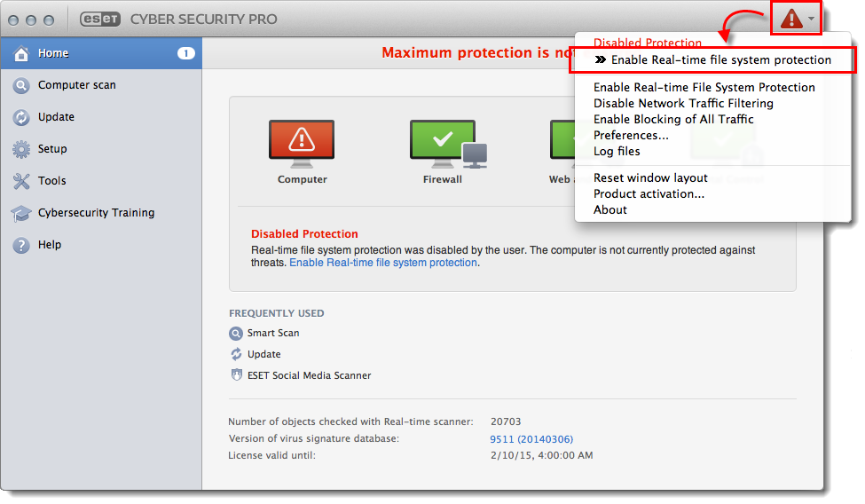Open the Home section
The width and height of the screenshot is (865, 504).
(101, 53)
